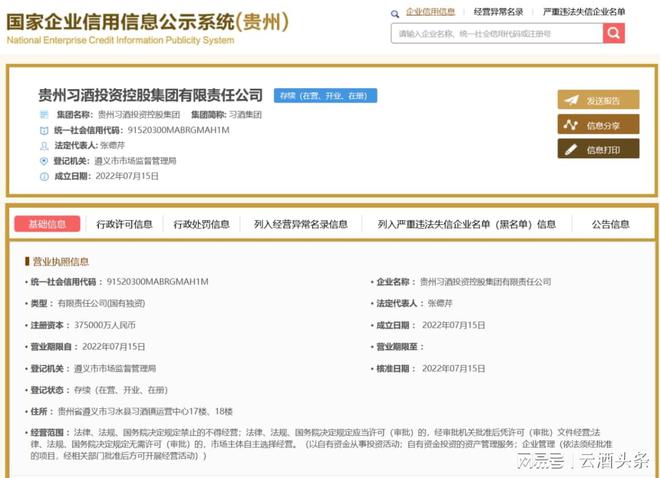This screenshot has width=660, height=478.
Task: Open the 列入严重违法失信企业名单(黑名单)信息 tab
Action: [x=466, y=224]
